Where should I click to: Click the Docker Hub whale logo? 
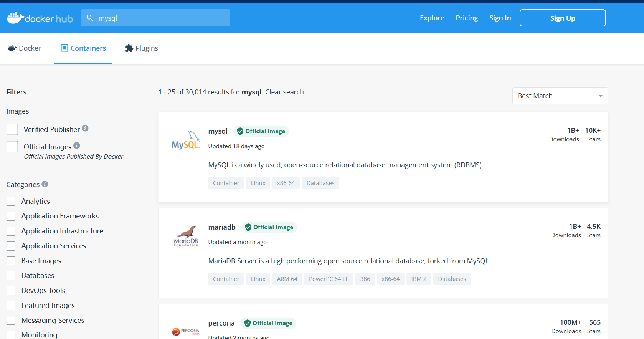[15, 18]
